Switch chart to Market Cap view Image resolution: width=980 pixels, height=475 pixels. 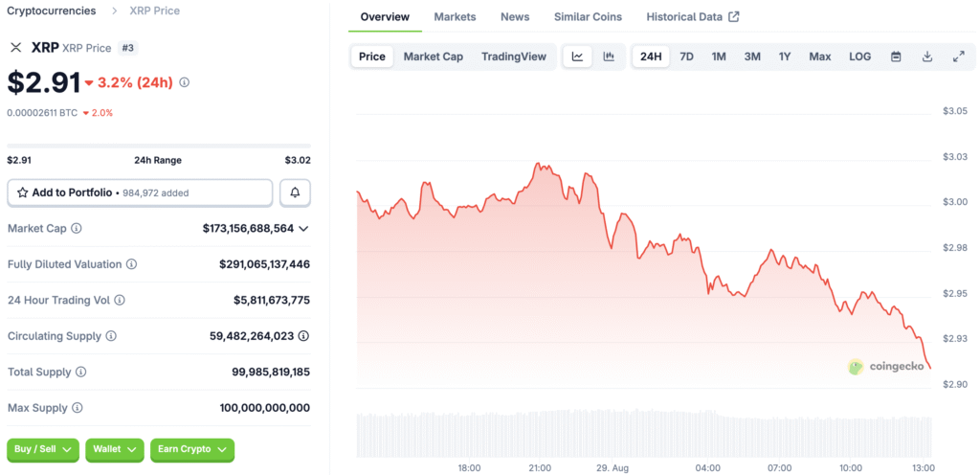coord(433,57)
